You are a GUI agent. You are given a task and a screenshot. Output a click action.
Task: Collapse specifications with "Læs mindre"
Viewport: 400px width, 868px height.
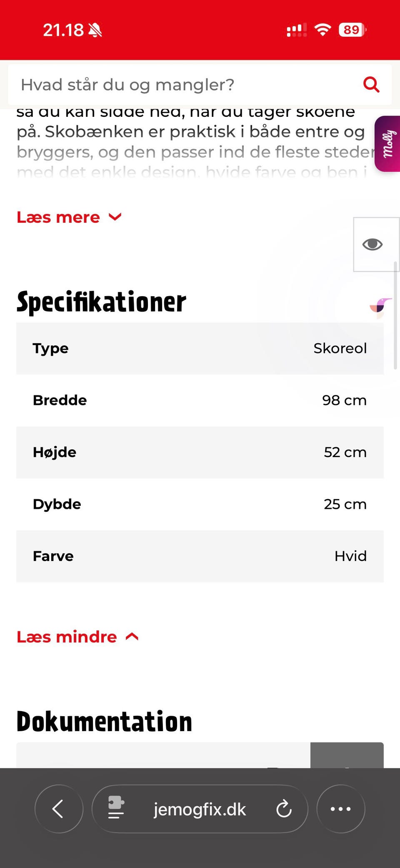pos(77,637)
